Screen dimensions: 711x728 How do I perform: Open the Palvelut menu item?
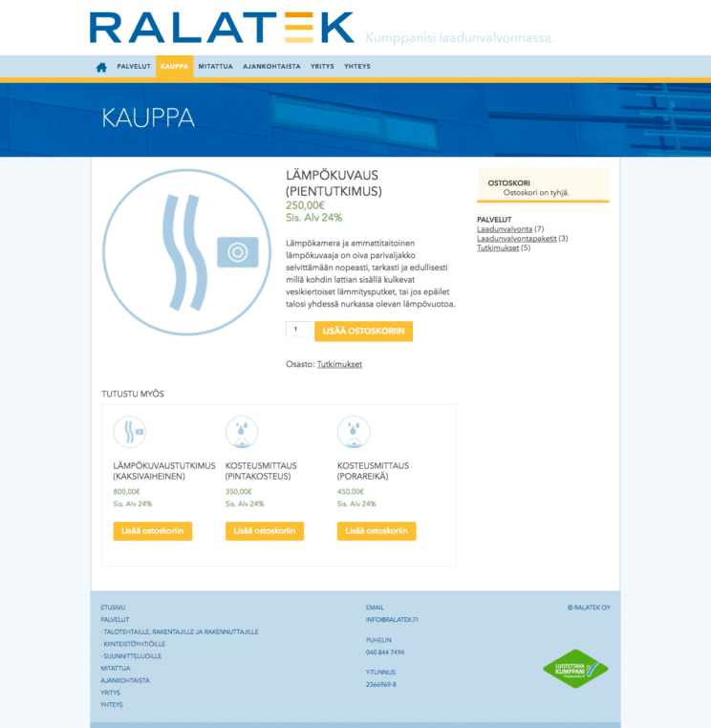pyautogui.click(x=134, y=66)
